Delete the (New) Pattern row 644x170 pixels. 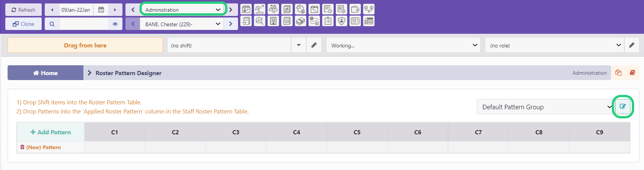point(22,147)
